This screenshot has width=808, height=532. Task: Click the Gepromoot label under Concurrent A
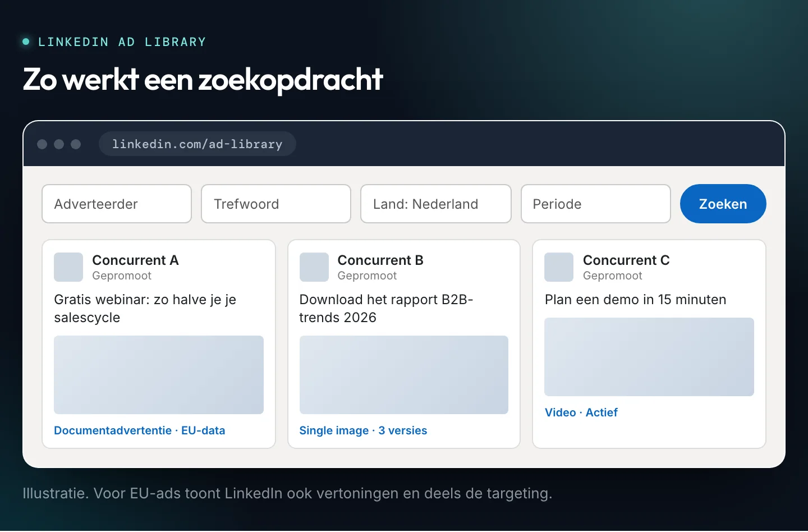(122, 276)
